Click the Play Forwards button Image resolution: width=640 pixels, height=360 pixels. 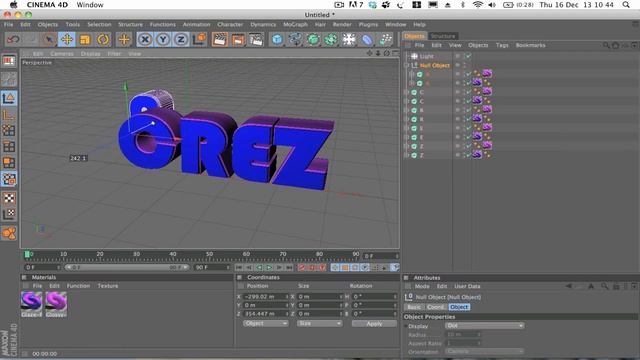269,267
